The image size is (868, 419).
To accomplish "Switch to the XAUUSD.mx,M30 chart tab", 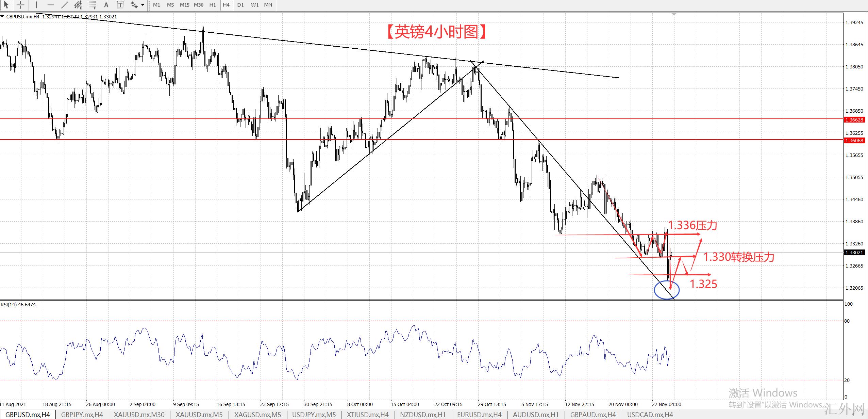I will click(139, 415).
